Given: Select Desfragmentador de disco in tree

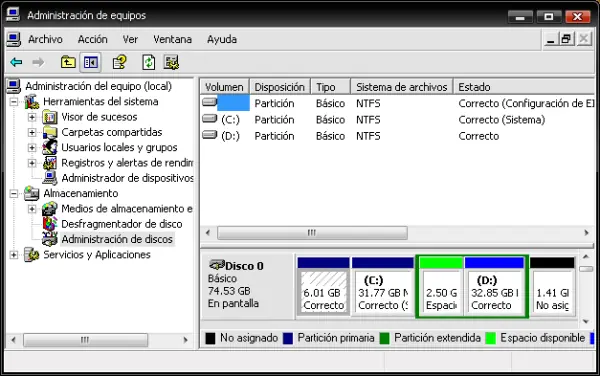Looking at the screenshot, I should point(122,224).
